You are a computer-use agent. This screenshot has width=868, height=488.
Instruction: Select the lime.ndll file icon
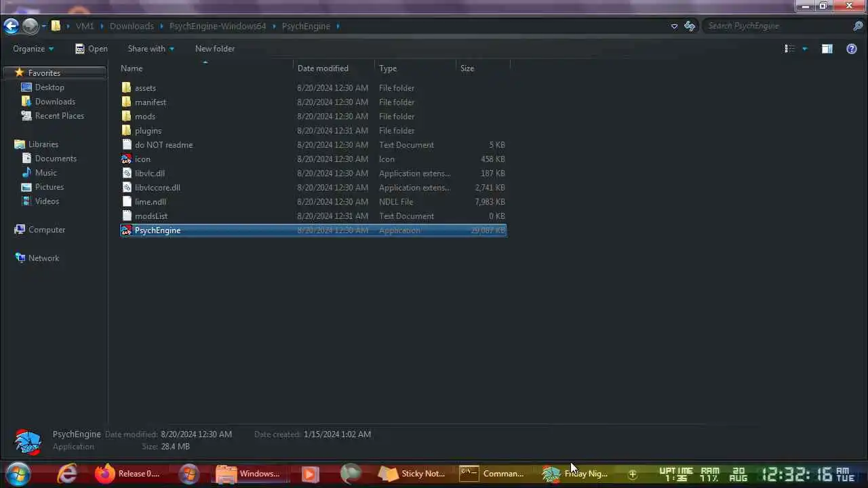(x=126, y=202)
